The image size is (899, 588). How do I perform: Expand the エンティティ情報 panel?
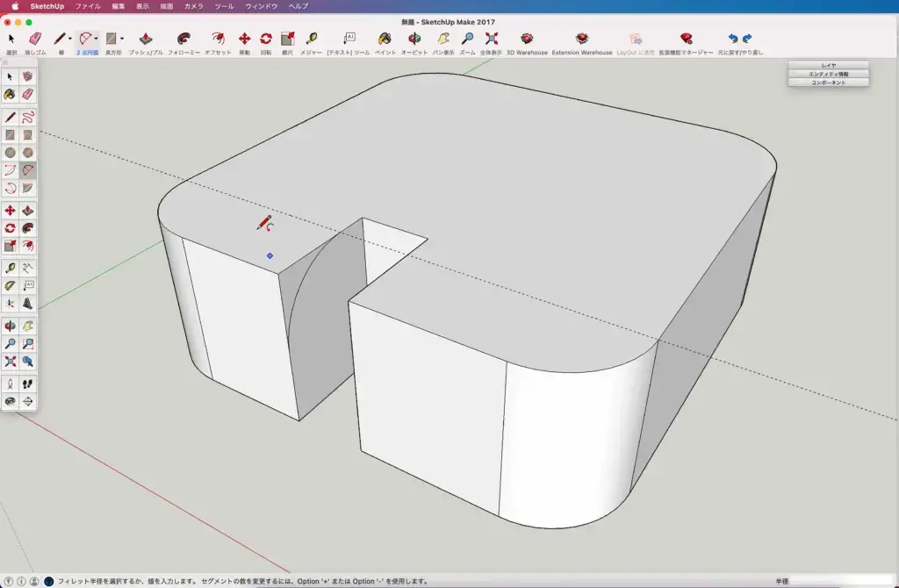click(829, 74)
